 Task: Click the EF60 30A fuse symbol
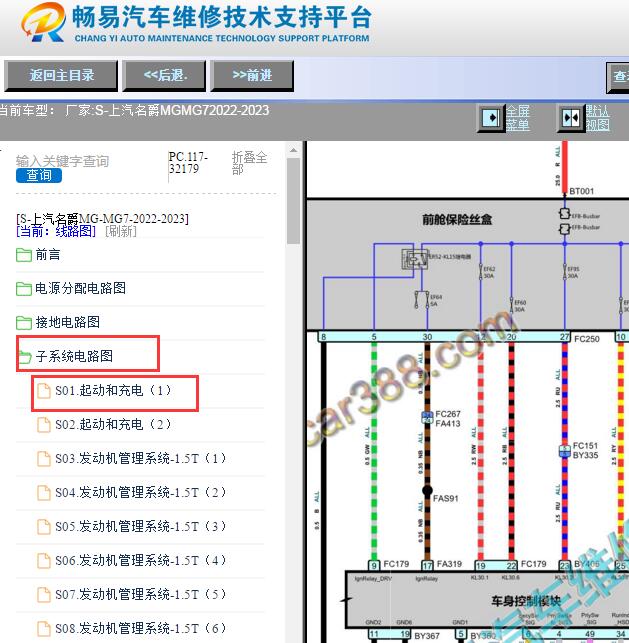tap(511, 306)
